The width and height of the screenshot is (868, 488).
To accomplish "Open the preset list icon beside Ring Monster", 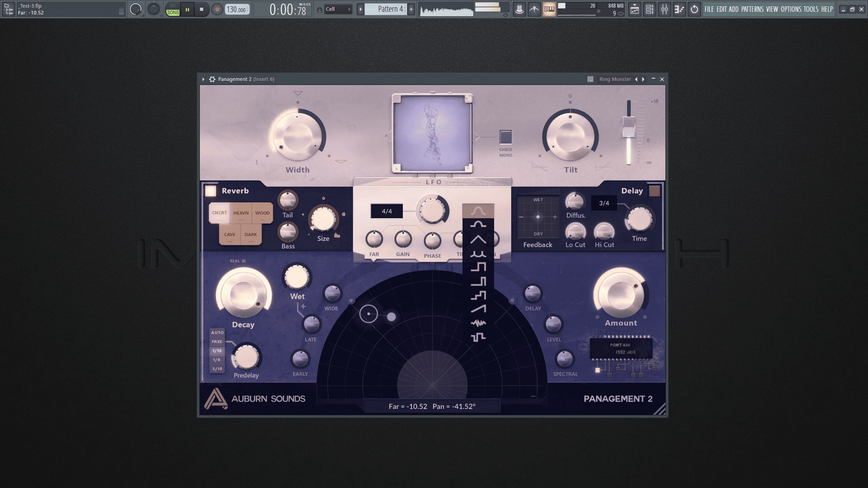I will [590, 79].
